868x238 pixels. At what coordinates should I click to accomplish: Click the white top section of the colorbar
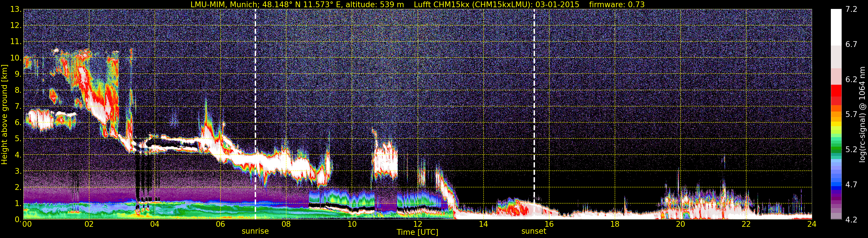point(836,27)
